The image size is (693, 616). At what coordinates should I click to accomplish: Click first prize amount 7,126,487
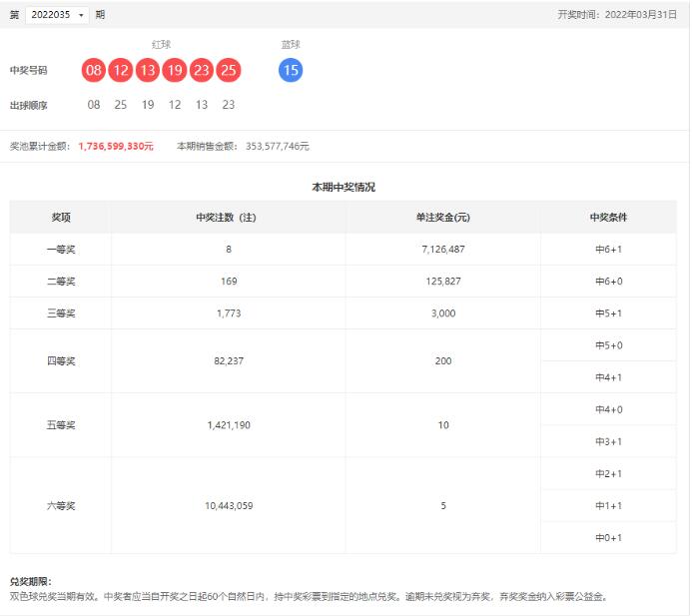pos(442,250)
